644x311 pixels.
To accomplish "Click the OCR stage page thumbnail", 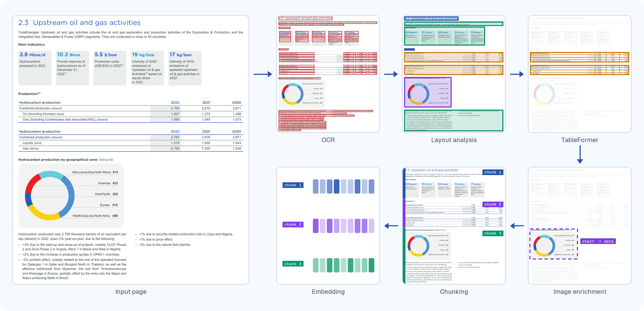I will click(328, 74).
